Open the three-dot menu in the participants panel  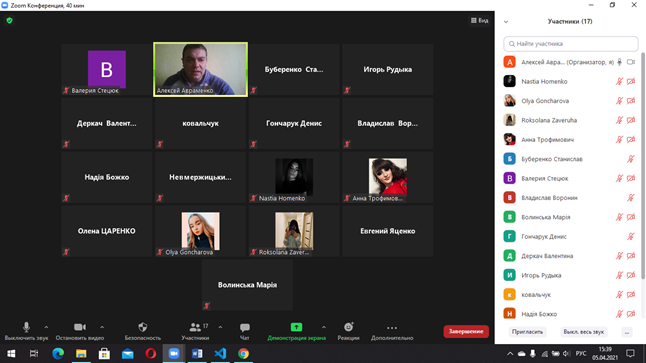click(627, 332)
